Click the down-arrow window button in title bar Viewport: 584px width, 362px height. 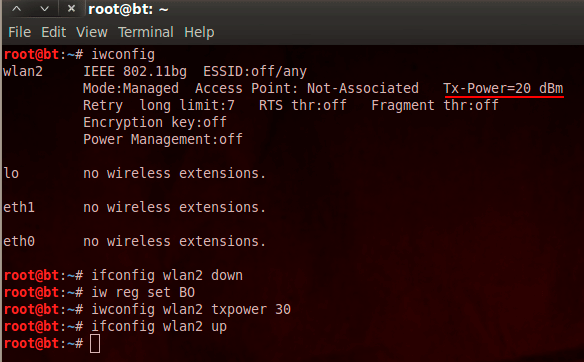coord(44,9)
